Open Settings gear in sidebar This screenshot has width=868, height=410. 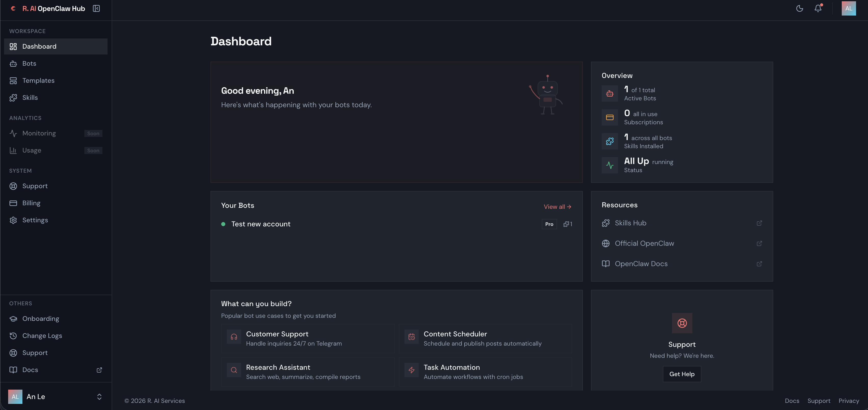pos(13,220)
